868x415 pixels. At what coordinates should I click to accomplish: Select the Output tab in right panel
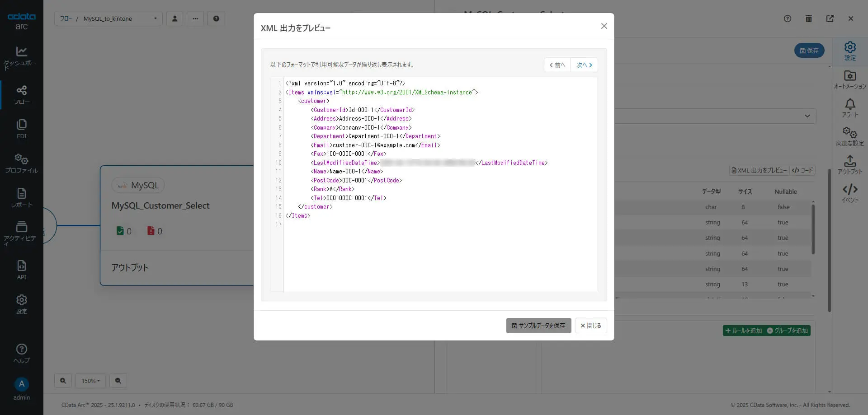coord(850,164)
